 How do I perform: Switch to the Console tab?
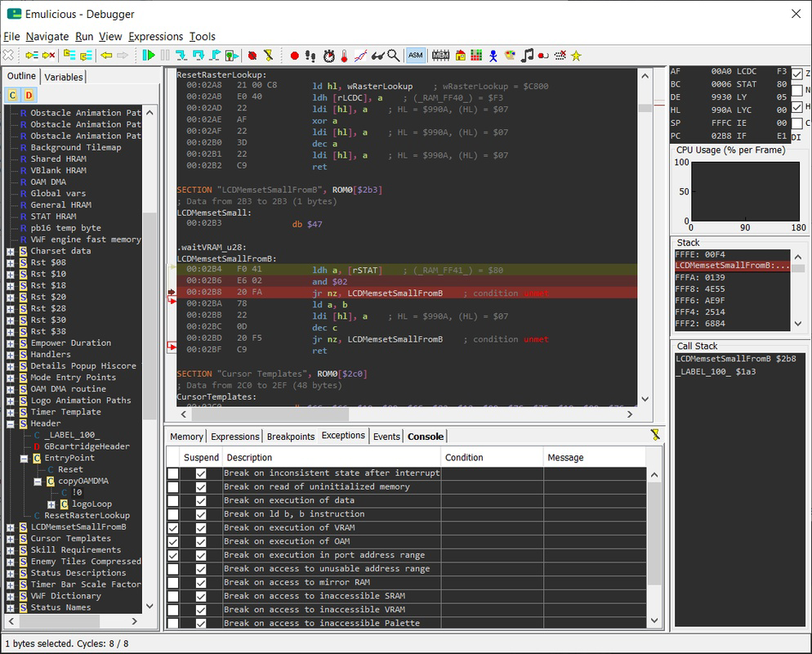click(x=425, y=437)
